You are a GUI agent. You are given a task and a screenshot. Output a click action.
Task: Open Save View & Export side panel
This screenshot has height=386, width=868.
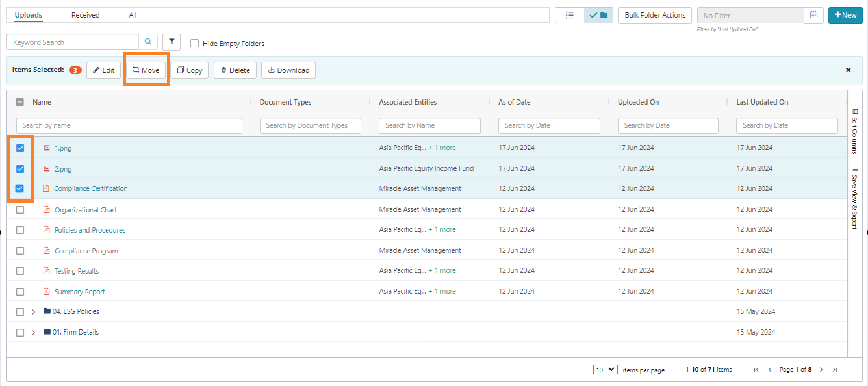click(854, 198)
